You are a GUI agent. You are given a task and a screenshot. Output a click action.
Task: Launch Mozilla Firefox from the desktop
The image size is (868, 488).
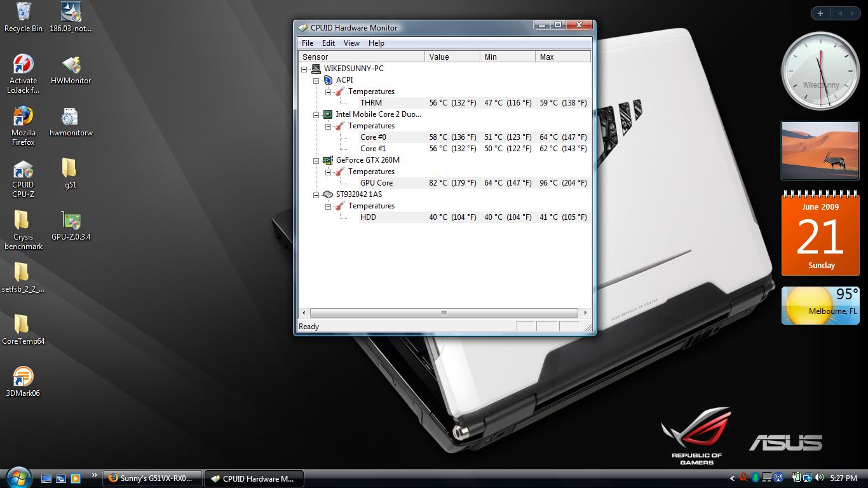24,126
